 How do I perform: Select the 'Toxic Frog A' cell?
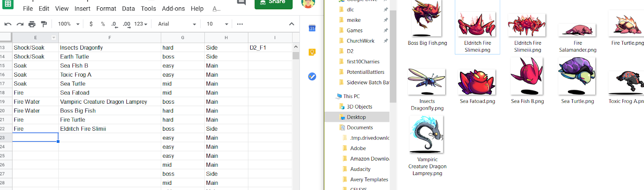pyautogui.click(x=110, y=75)
